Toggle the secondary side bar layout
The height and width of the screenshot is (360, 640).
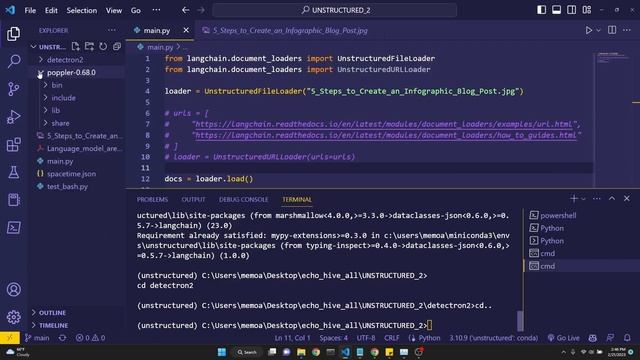point(571,10)
